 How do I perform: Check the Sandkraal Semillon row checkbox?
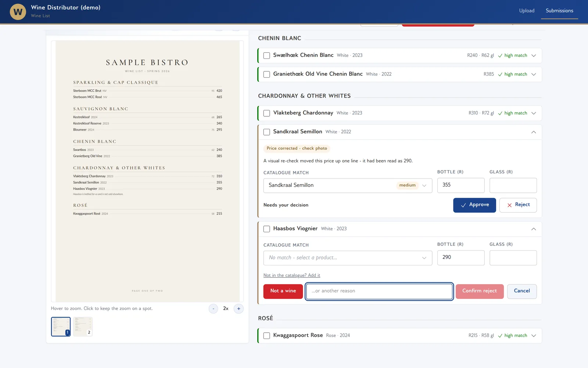[x=267, y=132]
